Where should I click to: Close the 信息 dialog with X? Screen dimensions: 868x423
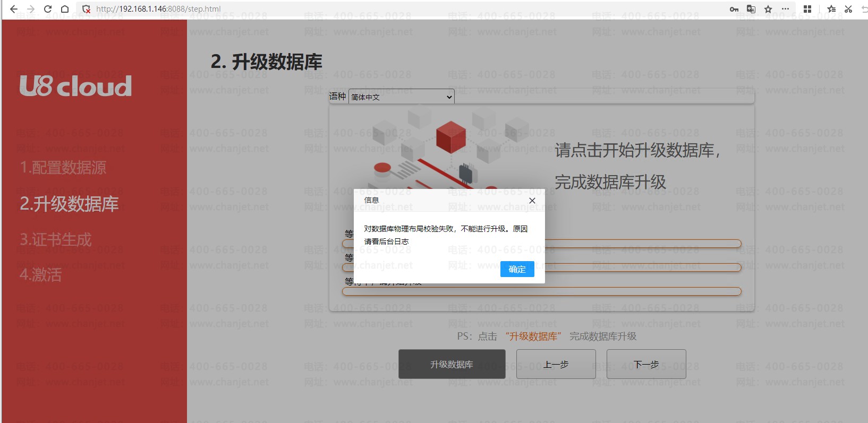[532, 201]
